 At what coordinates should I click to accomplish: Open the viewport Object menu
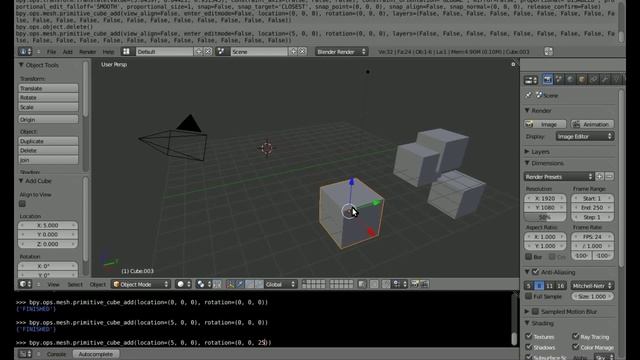[98, 284]
